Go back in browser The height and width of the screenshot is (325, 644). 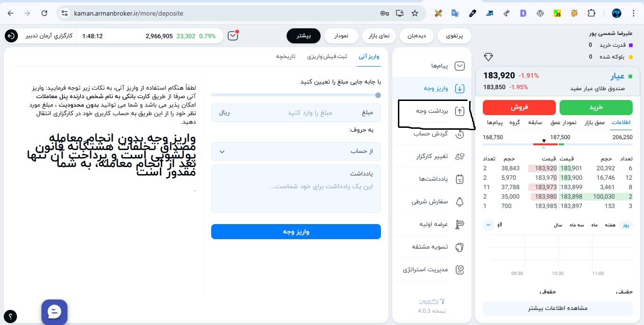[x=10, y=13]
